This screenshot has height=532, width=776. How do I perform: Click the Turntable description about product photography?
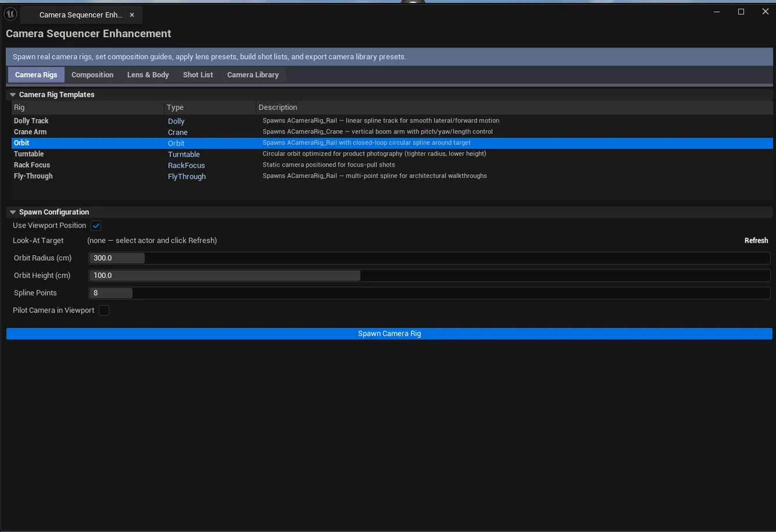[x=374, y=154]
